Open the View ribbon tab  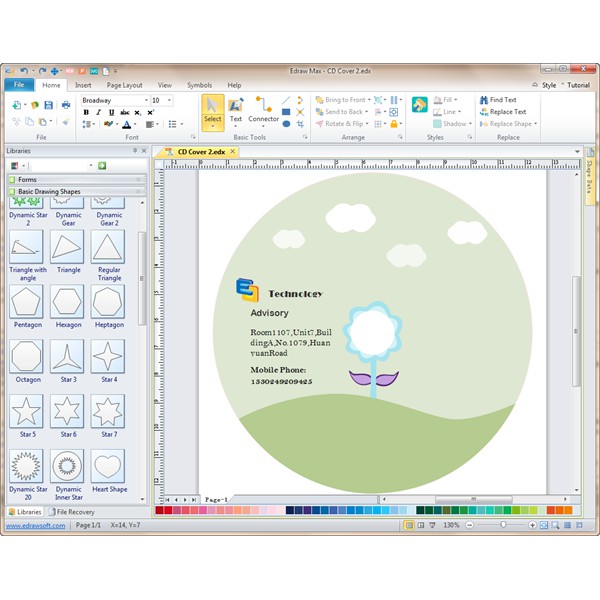pos(165,85)
